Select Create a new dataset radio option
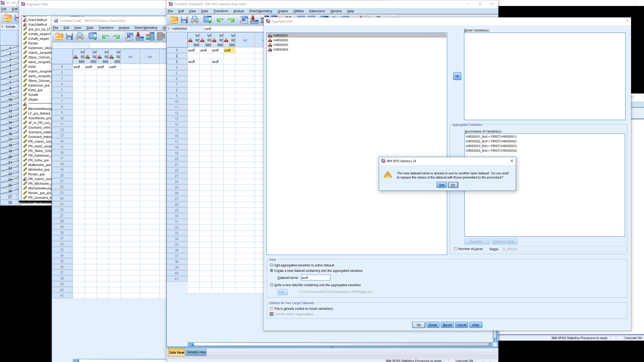This screenshot has width=644, height=362. tap(272, 271)
